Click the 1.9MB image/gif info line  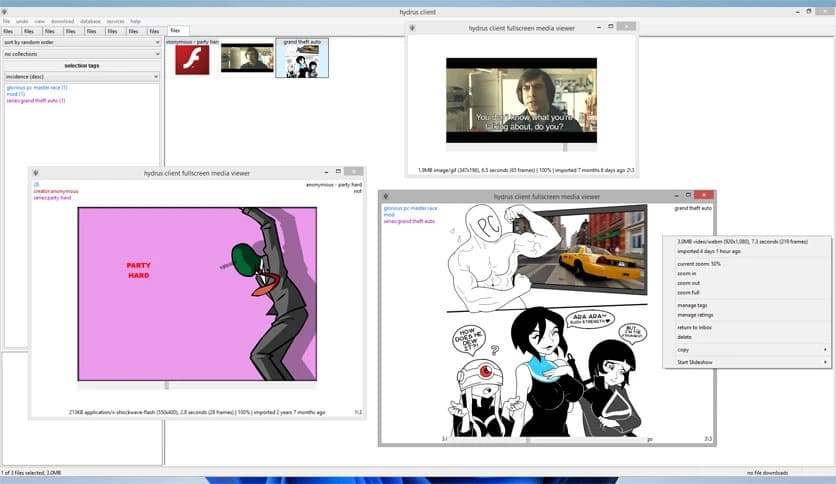[x=521, y=171]
